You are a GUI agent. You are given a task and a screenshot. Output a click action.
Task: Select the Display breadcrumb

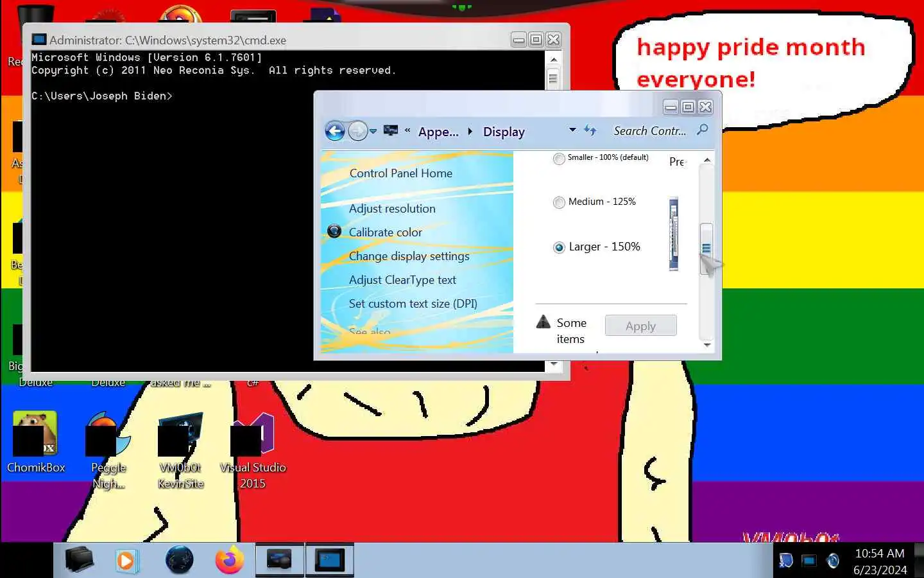(504, 132)
